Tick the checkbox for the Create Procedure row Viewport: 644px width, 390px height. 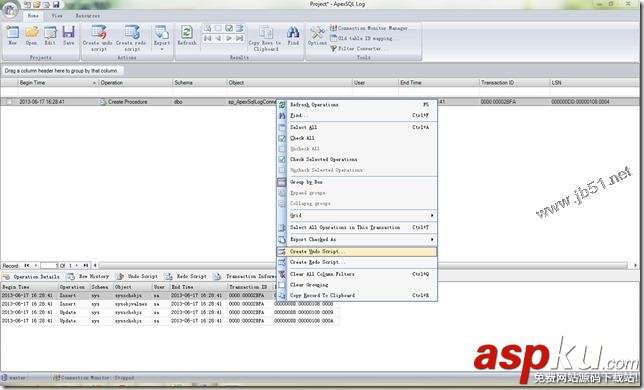[9, 101]
